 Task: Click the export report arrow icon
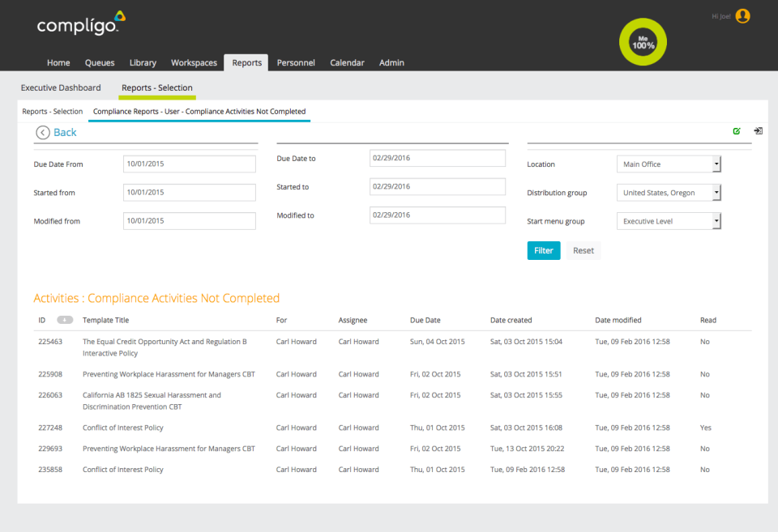(x=759, y=131)
